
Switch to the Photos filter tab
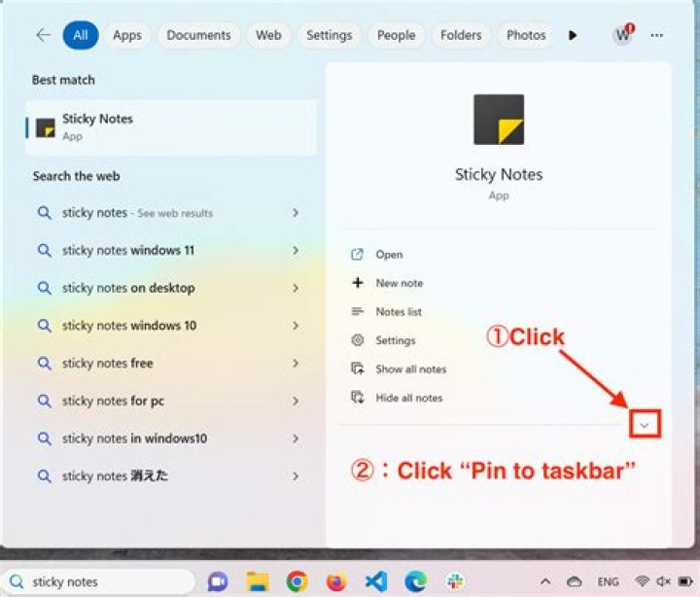(x=526, y=35)
